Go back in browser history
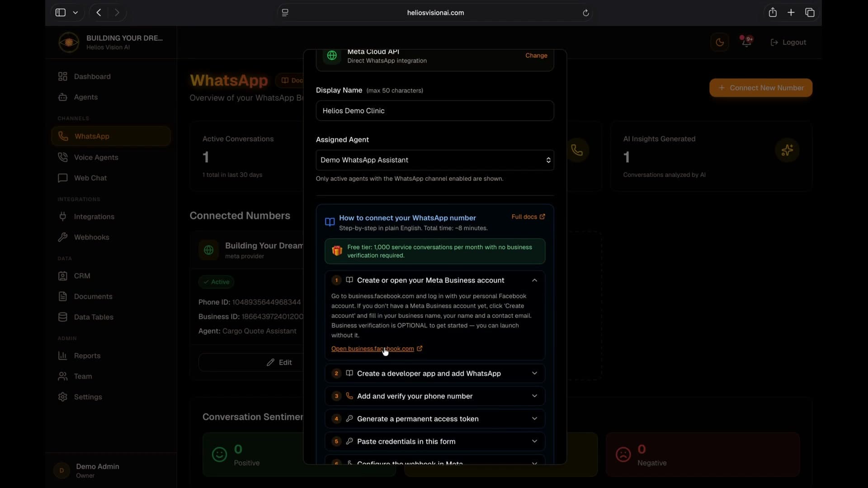The height and width of the screenshot is (488, 868). (99, 13)
